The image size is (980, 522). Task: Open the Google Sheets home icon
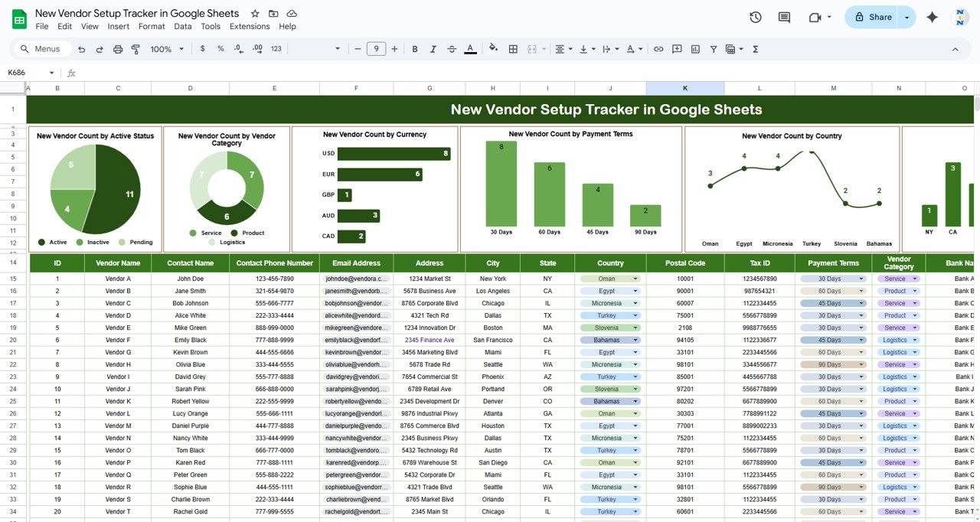coord(20,18)
